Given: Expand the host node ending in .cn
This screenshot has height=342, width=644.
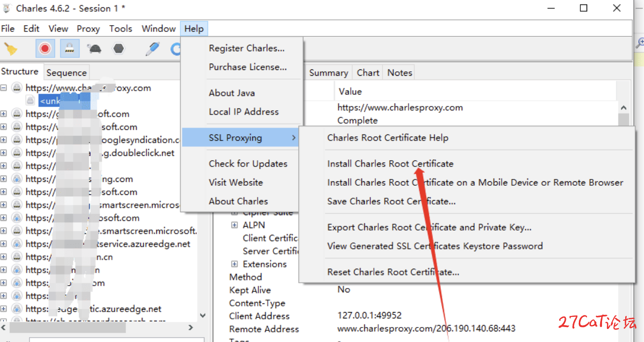Looking at the screenshot, I should (x=4, y=257).
